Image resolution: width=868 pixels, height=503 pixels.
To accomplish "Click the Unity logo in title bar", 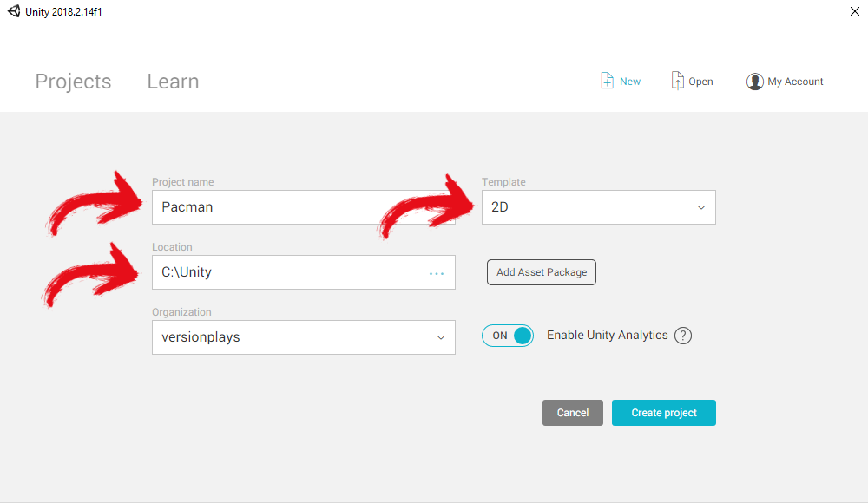I will click(x=14, y=11).
